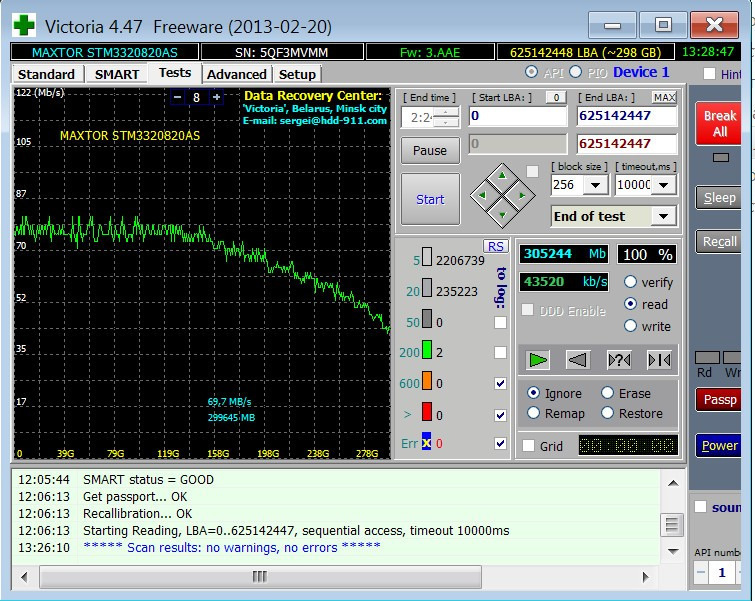Click the reverse scan direction arrow icon
The width and height of the screenshot is (755, 601).
pyautogui.click(x=577, y=359)
